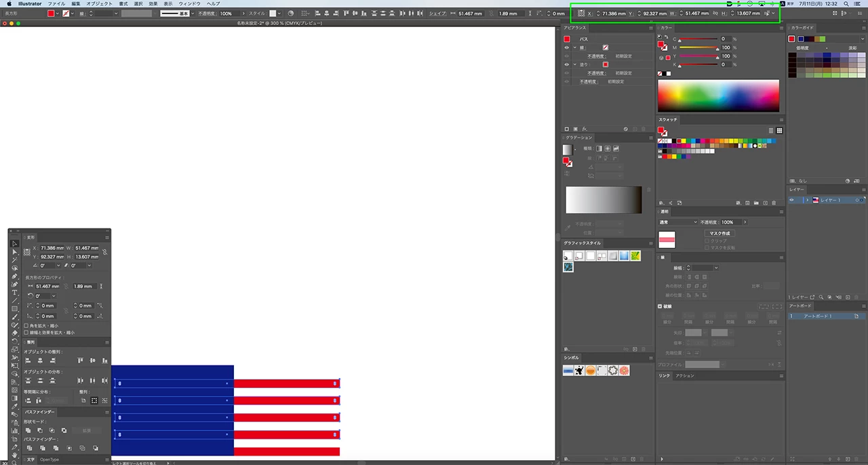Hide レイヤー 1 using its eye icon
Viewport: 868px width, 465px height.
tap(791, 200)
